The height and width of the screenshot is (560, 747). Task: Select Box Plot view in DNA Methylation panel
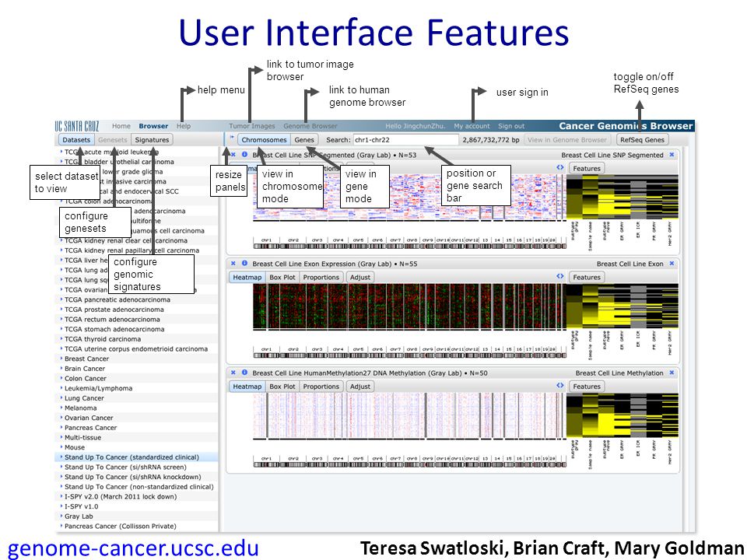tap(282, 387)
